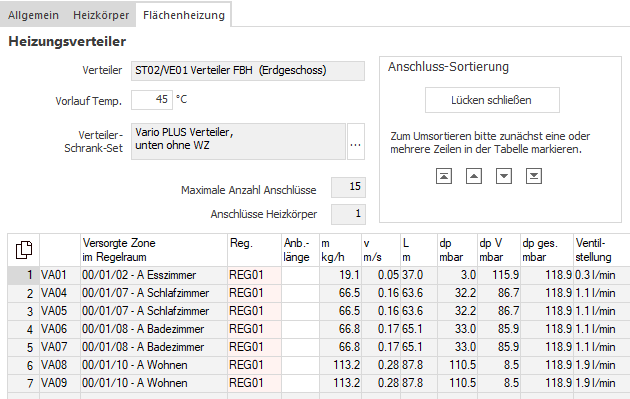Click the VA08 cell
This screenshot has width=630, height=399.
coord(60,365)
